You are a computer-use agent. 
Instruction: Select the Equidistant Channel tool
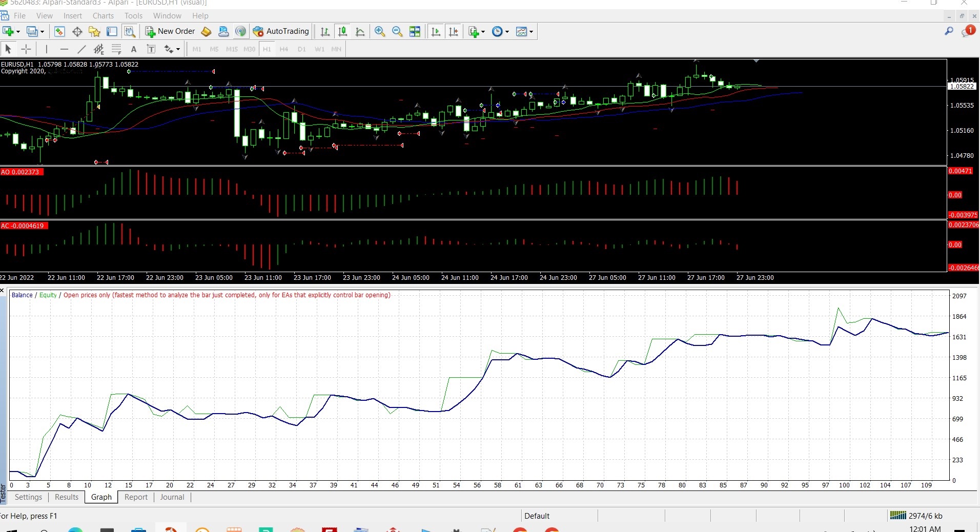pos(99,49)
